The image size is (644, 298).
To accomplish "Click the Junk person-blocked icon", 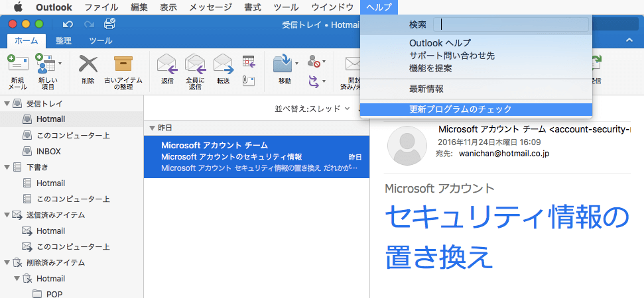I will tap(314, 62).
